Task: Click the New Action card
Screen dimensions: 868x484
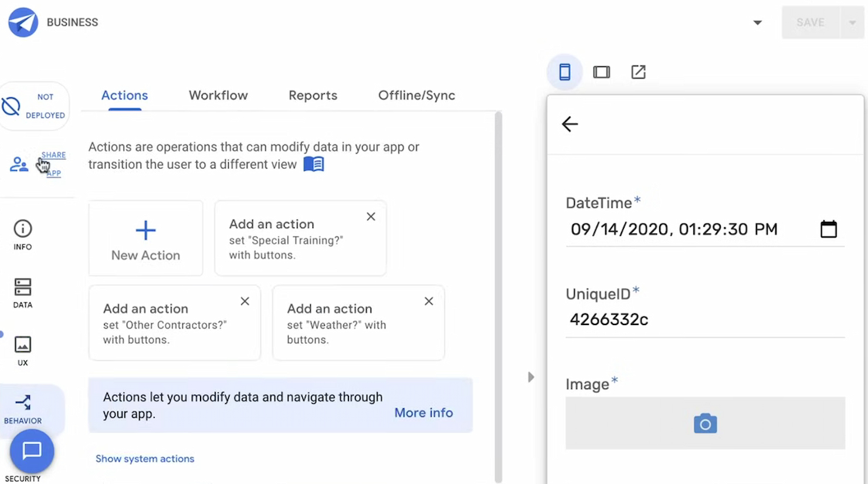Action: pyautogui.click(x=145, y=238)
